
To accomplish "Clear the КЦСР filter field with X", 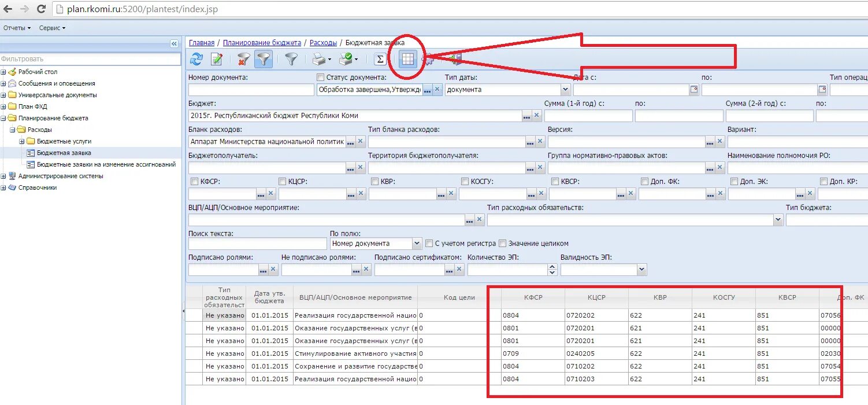I will click(x=361, y=194).
